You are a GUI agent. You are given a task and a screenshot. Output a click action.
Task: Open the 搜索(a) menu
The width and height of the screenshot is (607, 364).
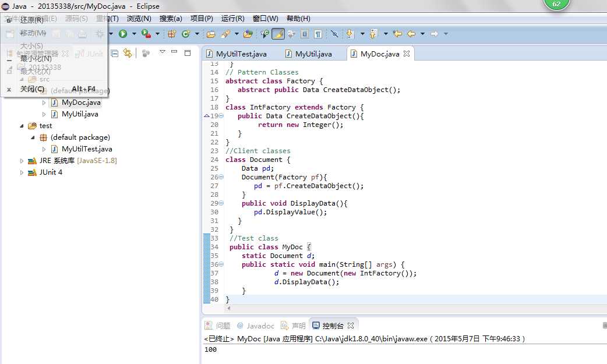click(171, 19)
